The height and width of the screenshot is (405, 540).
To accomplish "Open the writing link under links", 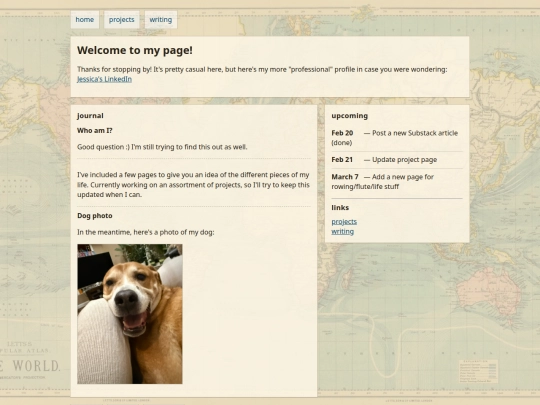I will click(x=343, y=231).
